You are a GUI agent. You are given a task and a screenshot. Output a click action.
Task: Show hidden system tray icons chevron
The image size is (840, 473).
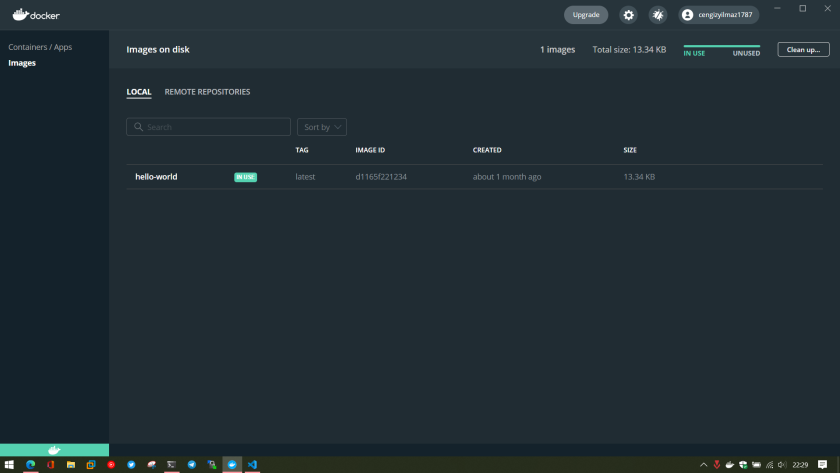point(703,465)
